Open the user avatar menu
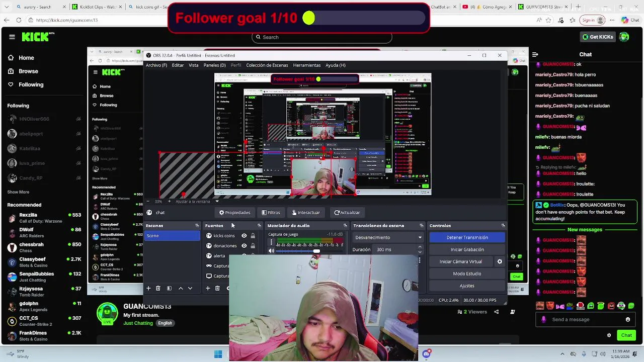This screenshot has width=644, height=362. (x=624, y=37)
